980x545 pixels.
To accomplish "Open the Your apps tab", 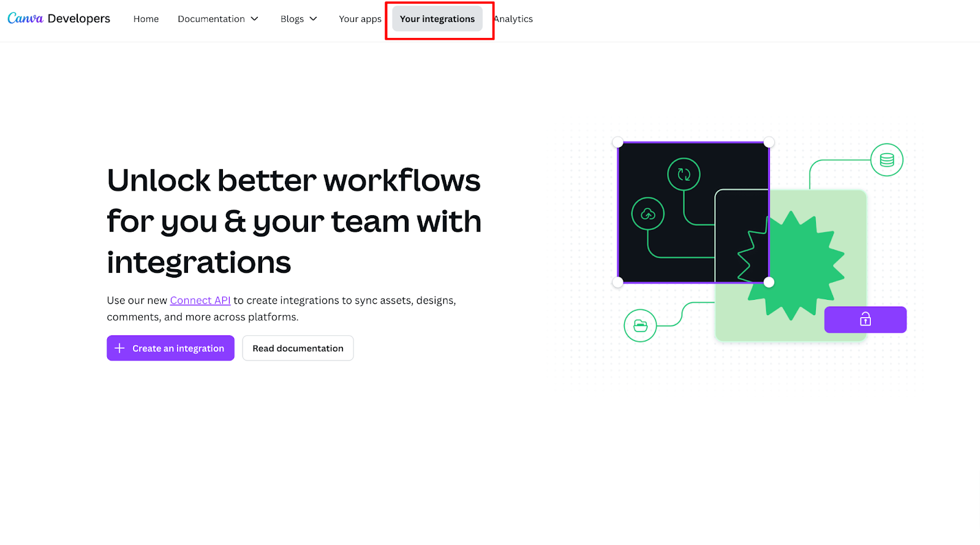I will (360, 19).
